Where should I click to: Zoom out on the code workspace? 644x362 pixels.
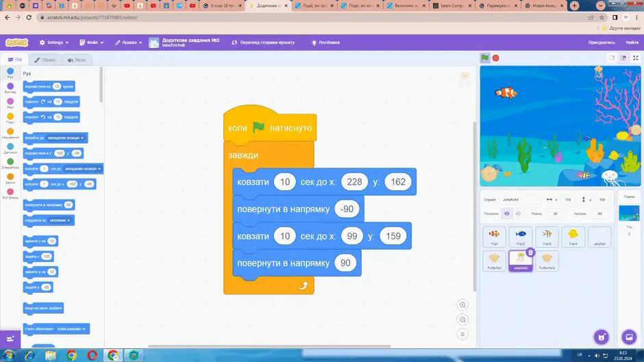(x=462, y=320)
